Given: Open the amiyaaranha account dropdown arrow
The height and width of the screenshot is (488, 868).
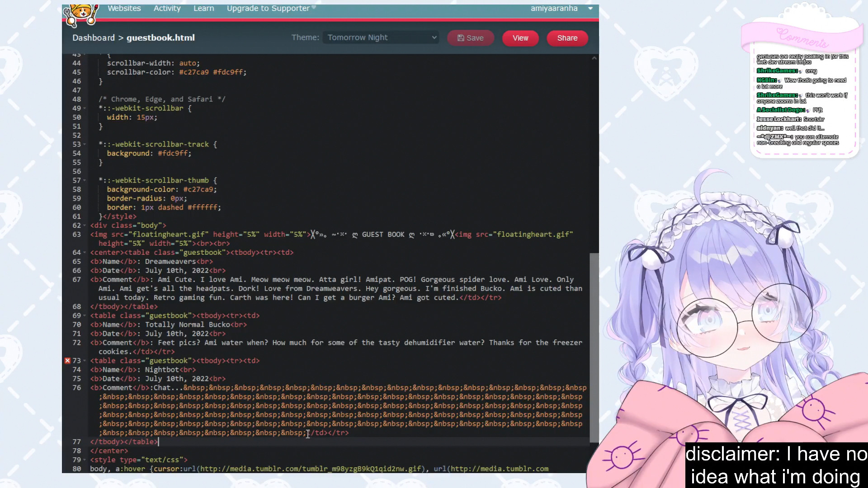Looking at the screenshot, I should point(590,9).
